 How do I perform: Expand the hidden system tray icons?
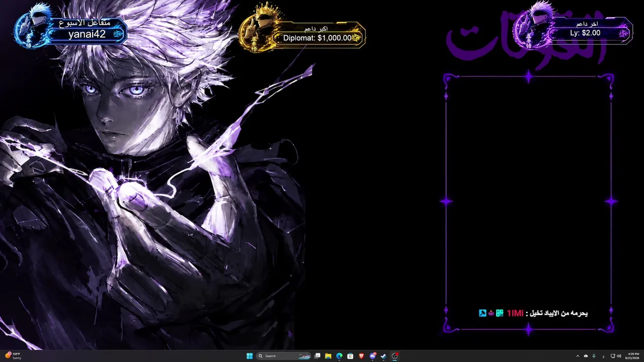[578, 356]
